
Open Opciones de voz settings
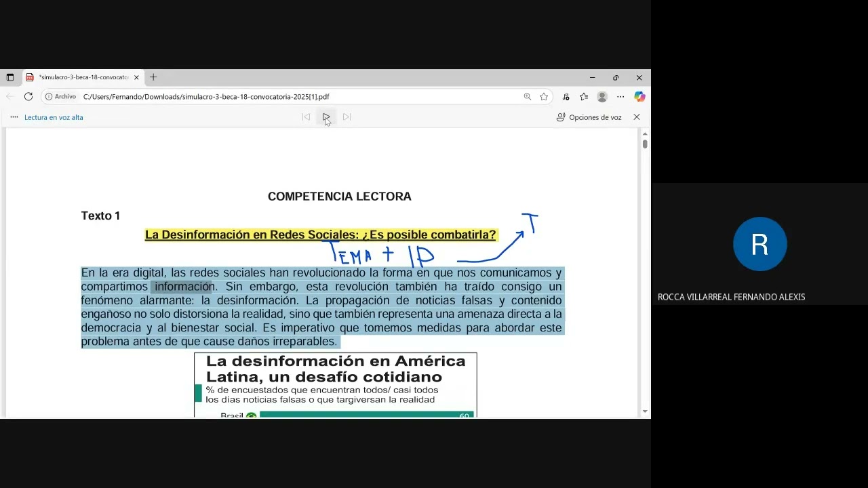pyautogui.click(x=589, y=117)
